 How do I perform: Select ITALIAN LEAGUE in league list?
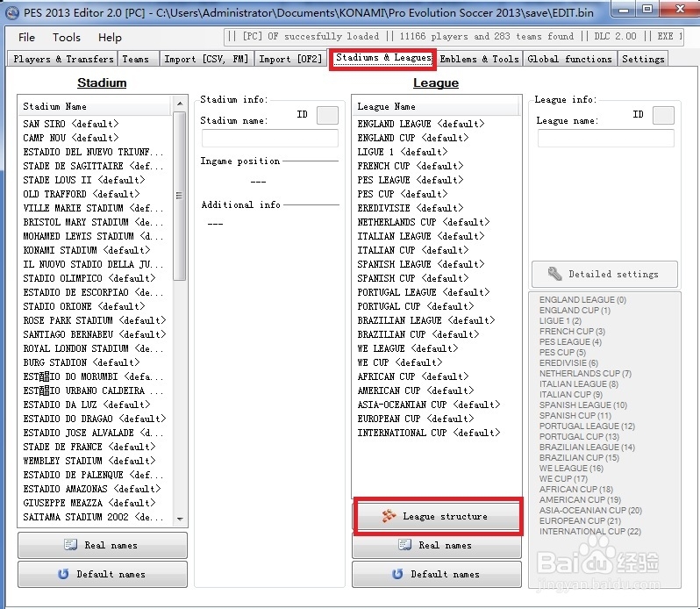pos(420,236)
